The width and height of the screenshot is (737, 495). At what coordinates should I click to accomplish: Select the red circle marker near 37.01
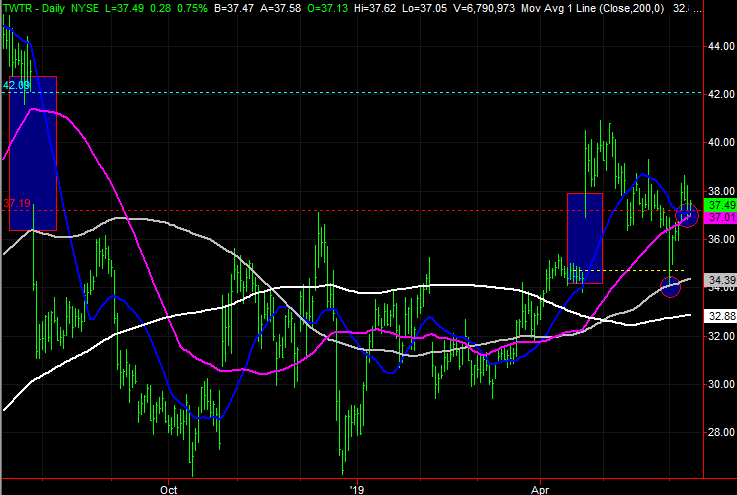(x=687, y=214)
